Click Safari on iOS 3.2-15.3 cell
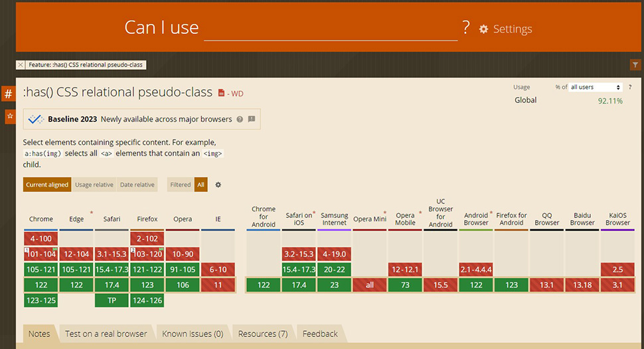Image resolution: width=644 pixels, height=349 pixels. coord(299,254)
